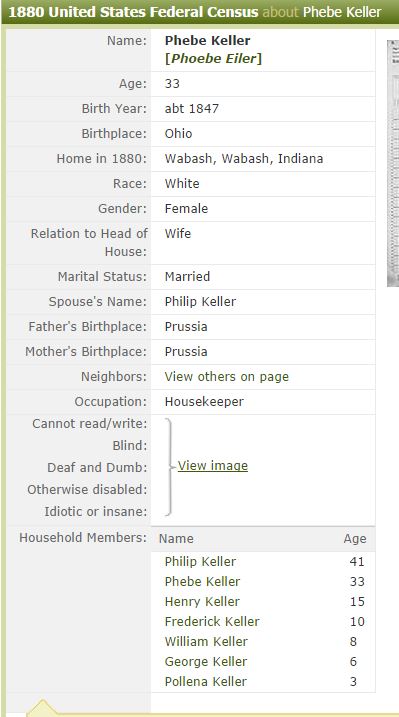Click the Housekeeper occupation value
This screenshot has width=399, height=717.
coord(204,401)
